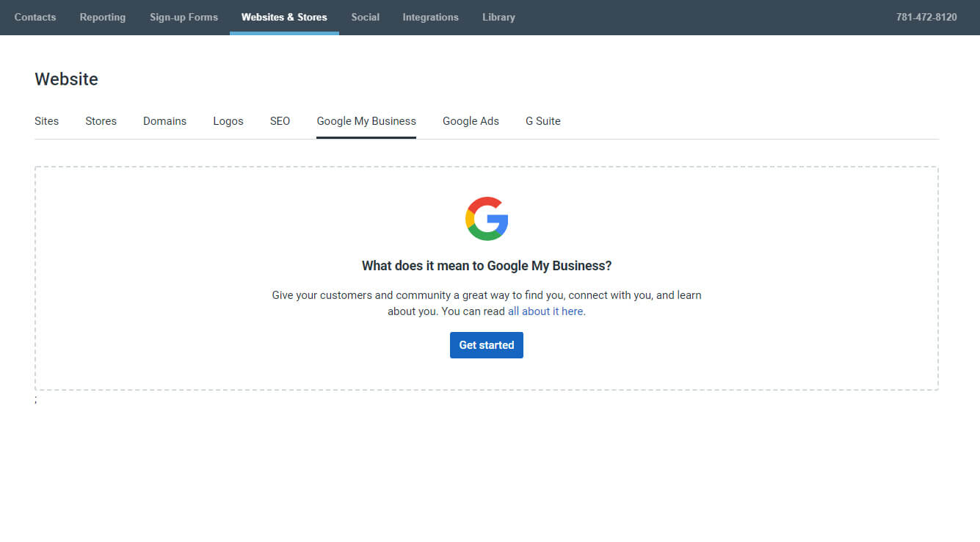
Task: Click the Website page heading
Action: pyautogui.click(x=66, y=79)
